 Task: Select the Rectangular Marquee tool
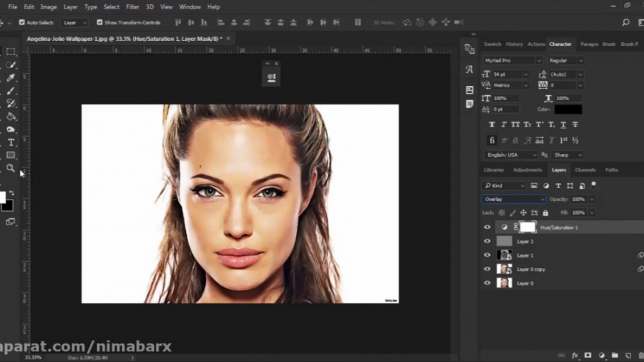click(x=11, y=52)
